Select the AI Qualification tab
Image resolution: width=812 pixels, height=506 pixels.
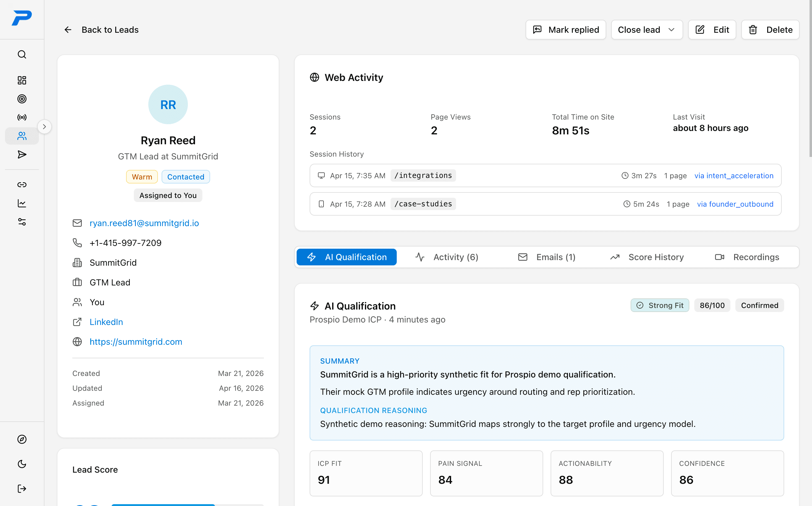tap(346, 257)
